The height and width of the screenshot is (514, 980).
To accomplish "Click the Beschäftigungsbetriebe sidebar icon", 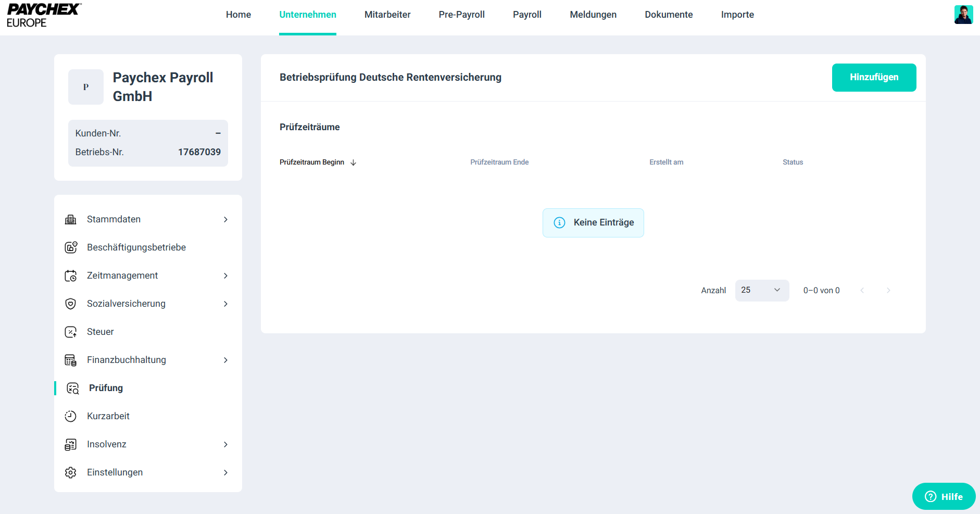I will (x=71, y=247).
